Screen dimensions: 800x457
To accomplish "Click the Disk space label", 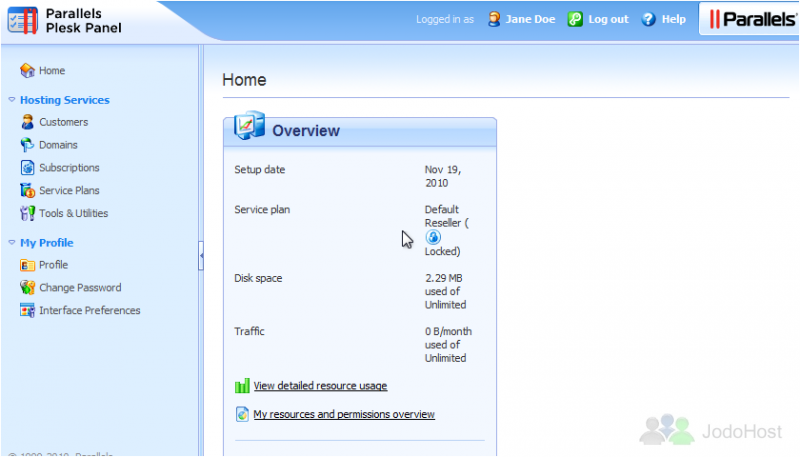I will click(258, 278).
